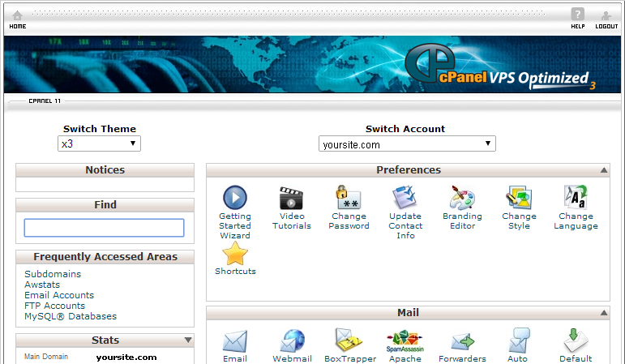Collapse the Preferences section
Screen dimensions: 625x364
tap(604, 170)
